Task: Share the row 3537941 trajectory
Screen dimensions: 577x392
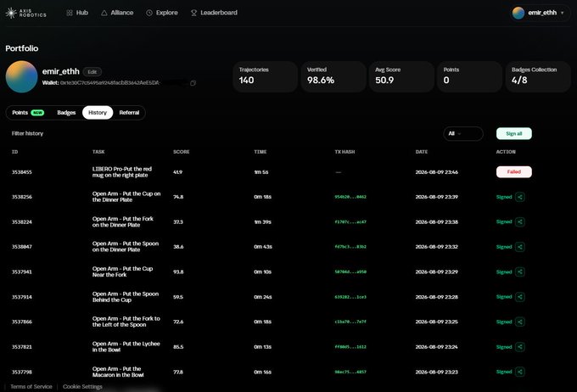Action: point(520,272)
